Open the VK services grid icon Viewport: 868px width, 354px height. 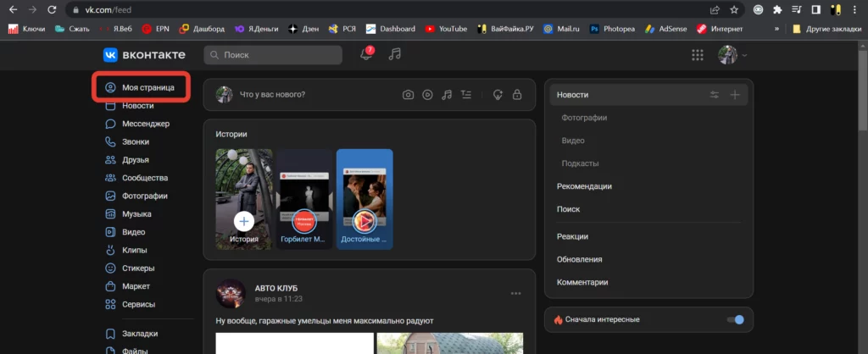[x=698, y=55]
